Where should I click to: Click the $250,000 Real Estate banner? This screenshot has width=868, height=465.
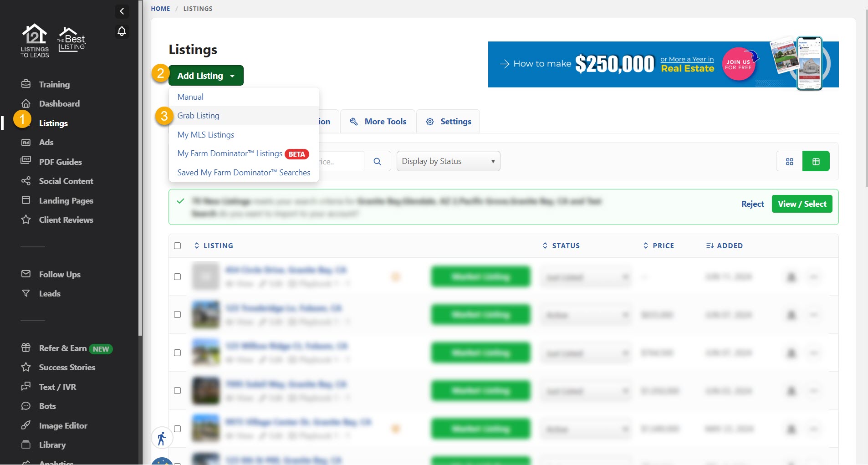point(663,64)
